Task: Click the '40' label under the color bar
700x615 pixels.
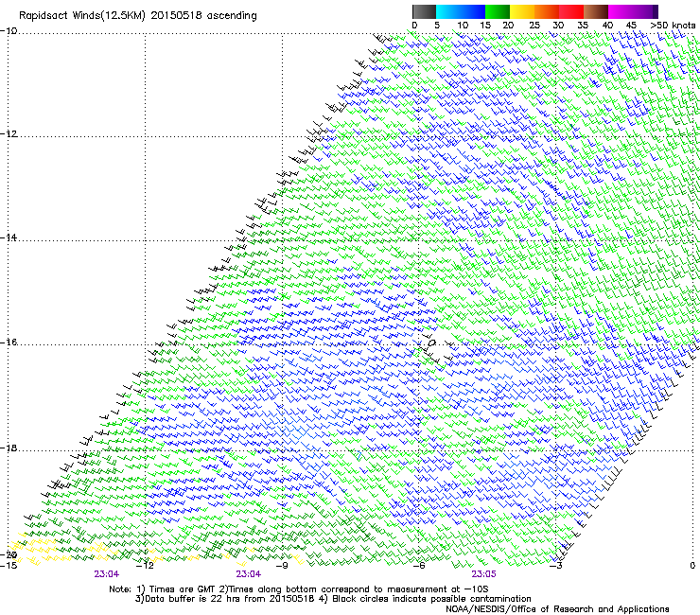Action: coord(607,25)
